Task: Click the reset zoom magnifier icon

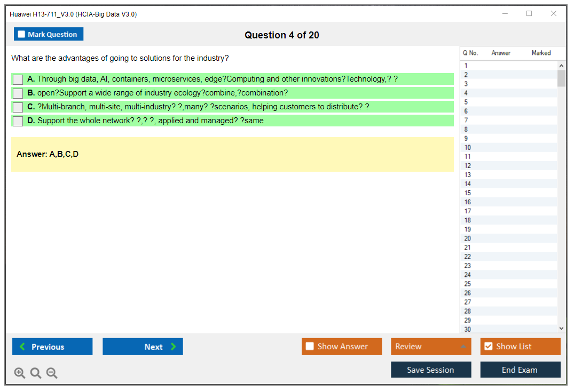Action: [x=36, y=373]
